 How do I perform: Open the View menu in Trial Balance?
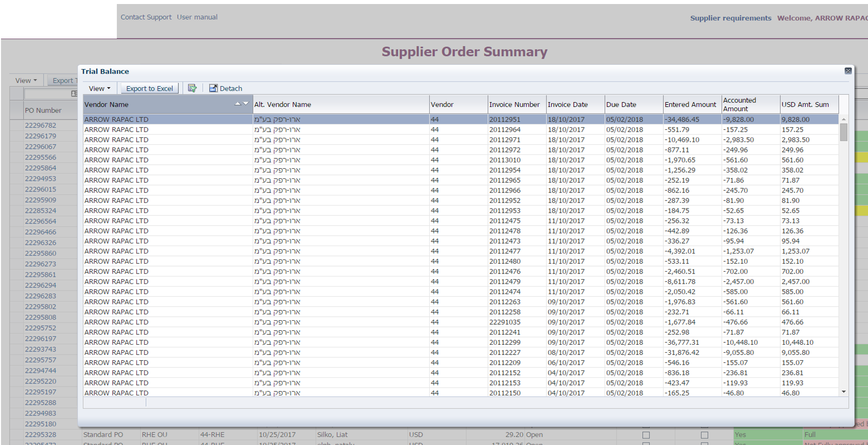99,88
